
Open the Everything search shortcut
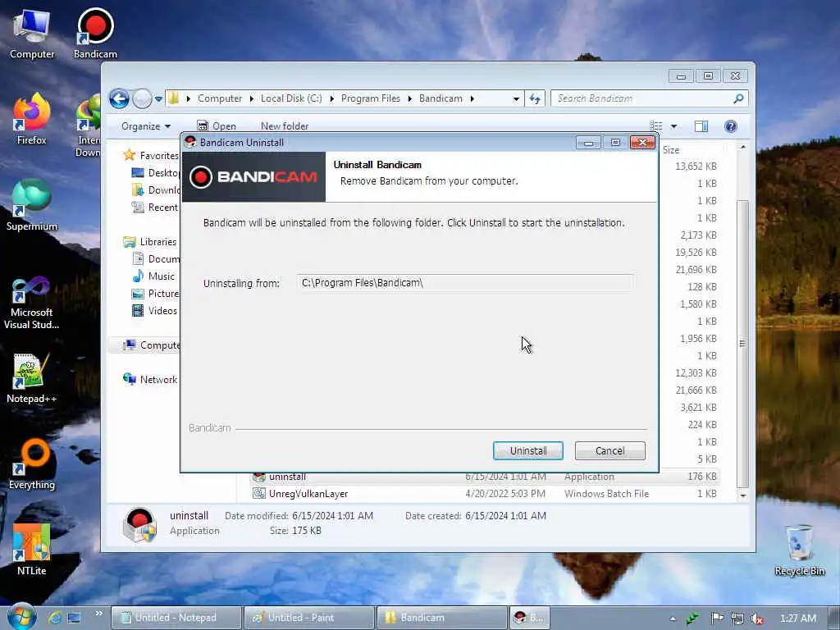(32, 464)
